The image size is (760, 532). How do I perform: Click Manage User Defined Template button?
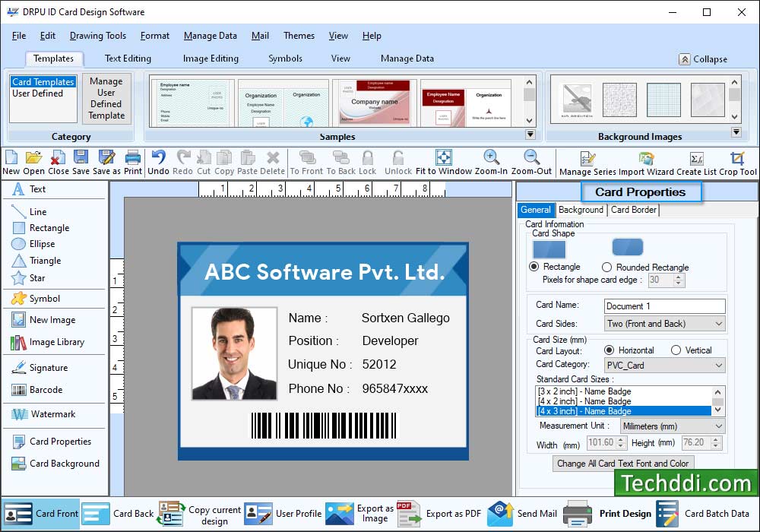[106, 98]
